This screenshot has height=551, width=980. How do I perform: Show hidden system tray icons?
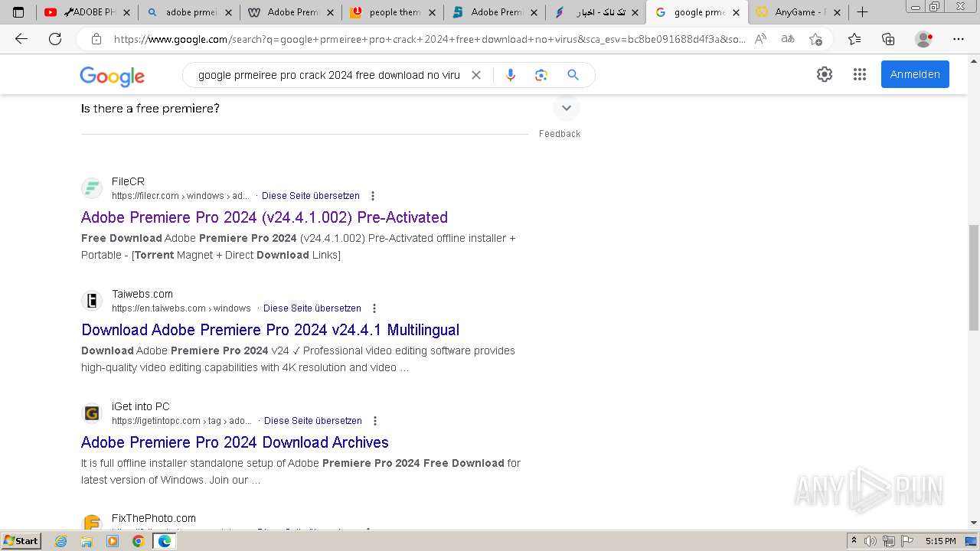[854, 541]
